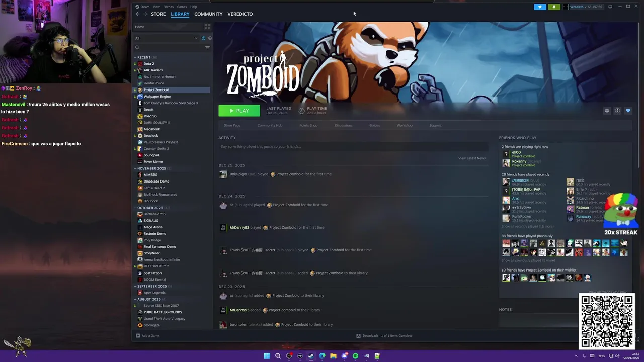Open Spotify from taskbar
This screenshot has height=362, width=644.
[355, 356]
